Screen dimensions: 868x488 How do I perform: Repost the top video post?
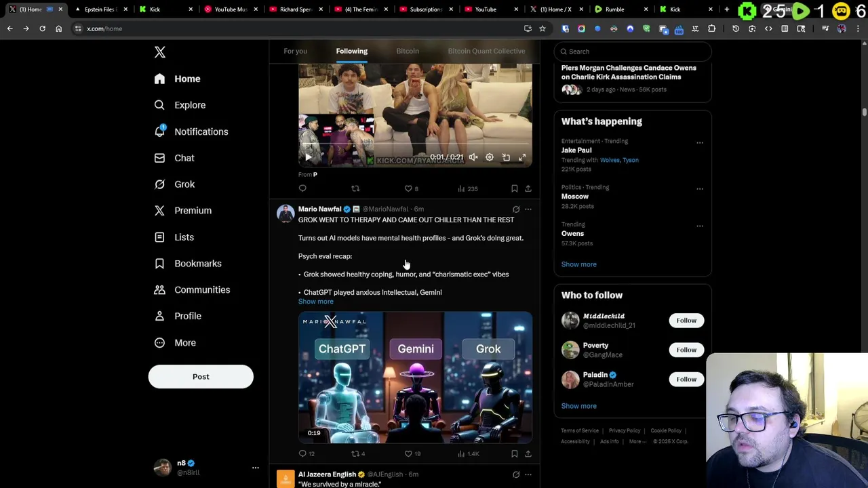355,188
